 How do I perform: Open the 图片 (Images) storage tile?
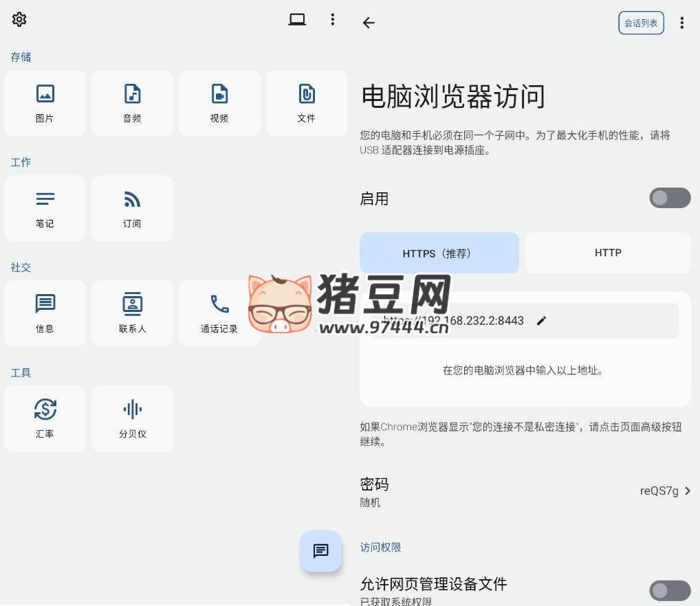tap(45, 103)
